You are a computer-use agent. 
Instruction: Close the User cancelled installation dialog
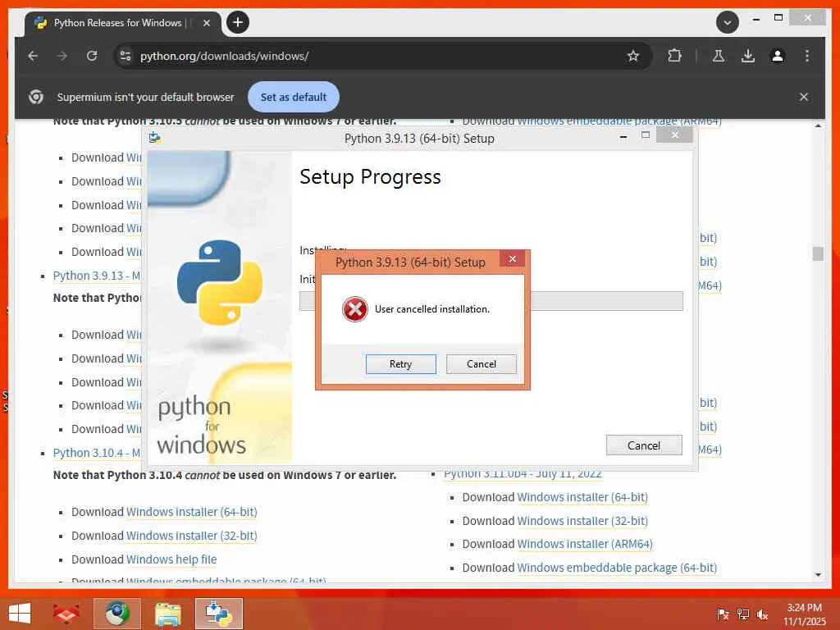click(x=512, y=258)
